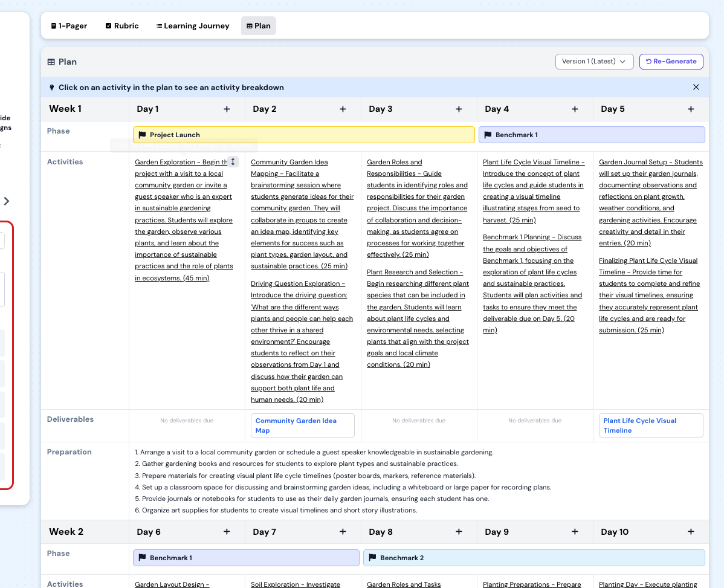This screenshot has height=588, width=724.
Task: Click the flag icon on Project Launch phase
Action: [x=141, y=134]
